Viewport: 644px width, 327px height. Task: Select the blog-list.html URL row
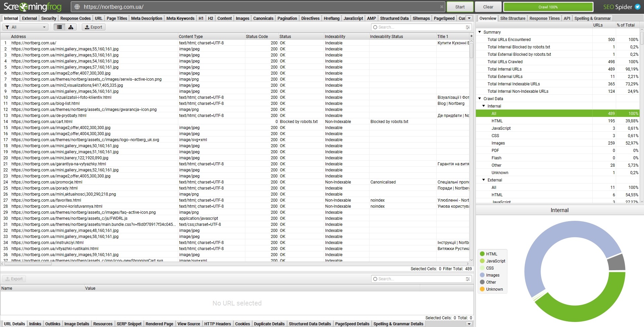tap(235, 103)
